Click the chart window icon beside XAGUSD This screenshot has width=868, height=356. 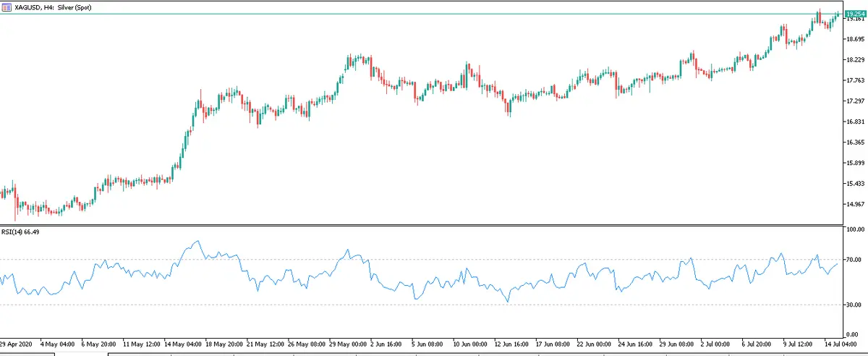pos(7,6)
